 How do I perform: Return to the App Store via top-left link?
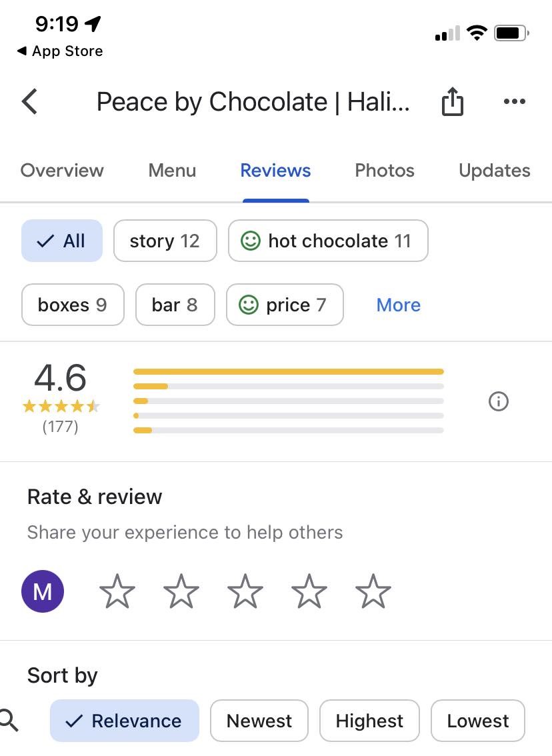(59, 51)
